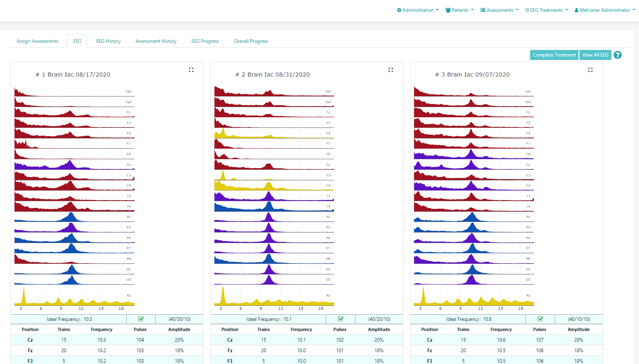Expand chart #3 Brain Iac to fullscreen

[x=590, y=70]
